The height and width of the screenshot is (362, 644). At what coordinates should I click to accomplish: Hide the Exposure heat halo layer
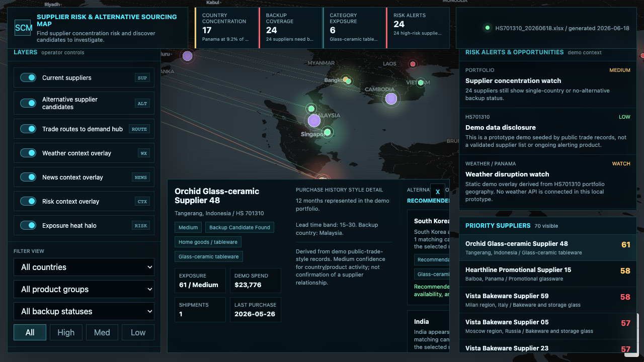[28, 226]
